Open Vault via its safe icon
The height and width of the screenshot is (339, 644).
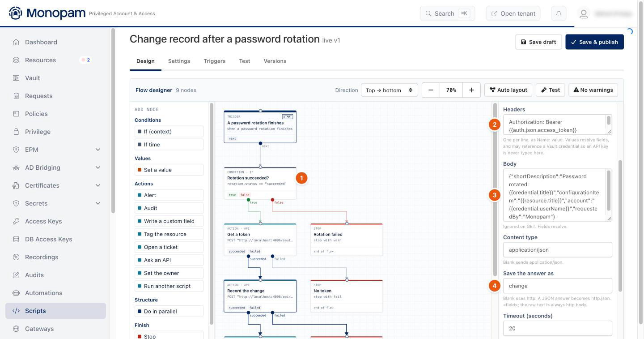(16, 78)
